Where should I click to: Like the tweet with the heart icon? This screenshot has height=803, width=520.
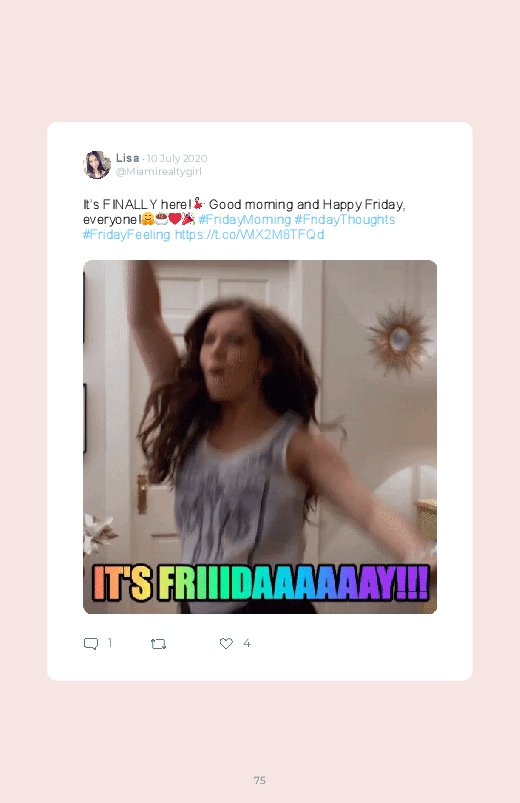(226, 643)
